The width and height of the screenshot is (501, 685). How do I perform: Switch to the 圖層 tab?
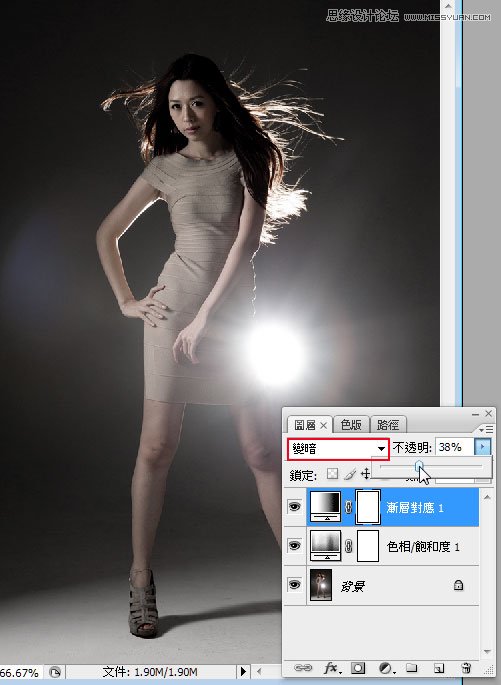305,425
